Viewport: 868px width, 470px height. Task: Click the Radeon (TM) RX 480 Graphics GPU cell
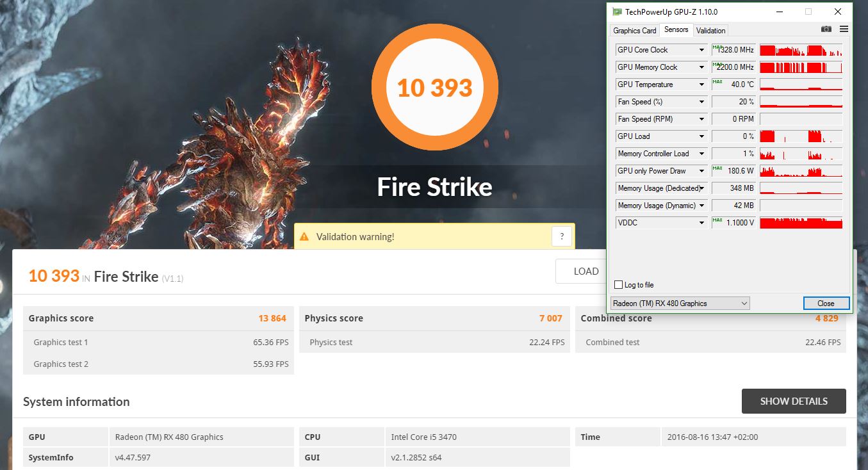pos(169,437)
